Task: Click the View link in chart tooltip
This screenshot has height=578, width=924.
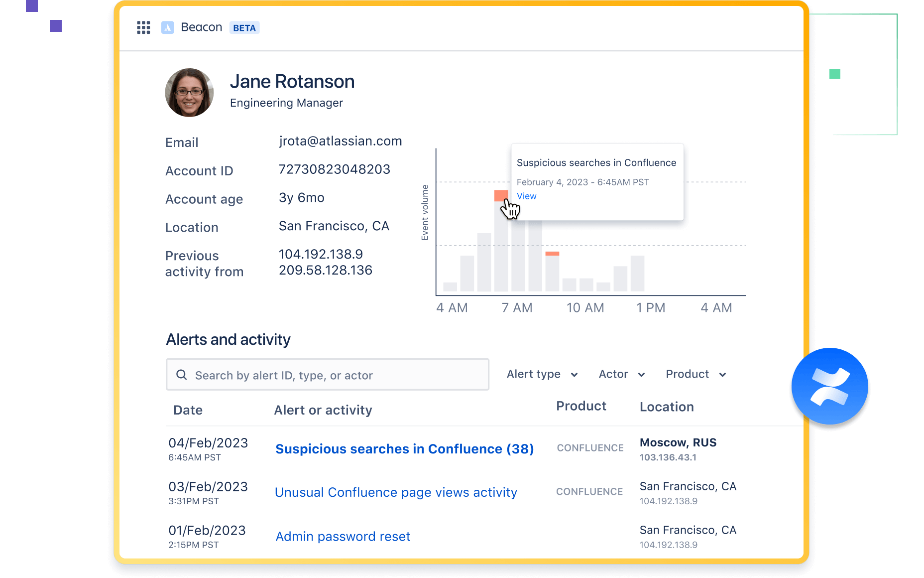Action: click(x=526, y=196)
